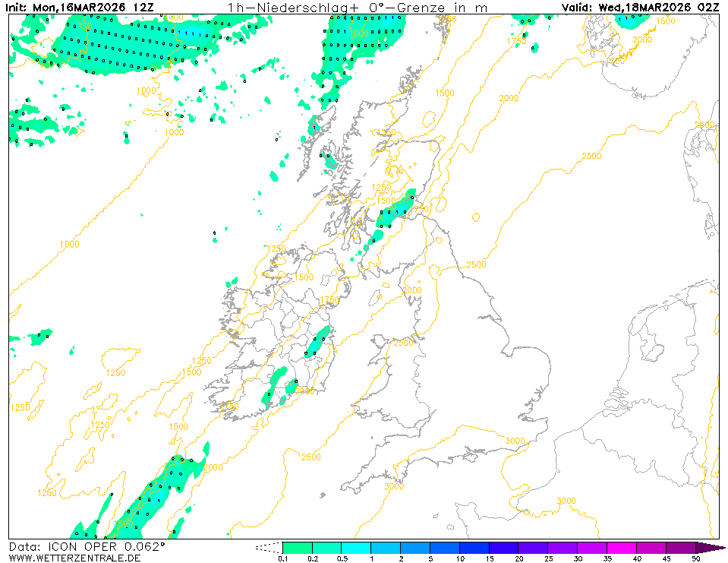This screenshot has height=563, width=728.
Task: Click the legend tick label '0.1'
Action: (x=282, y=558)
